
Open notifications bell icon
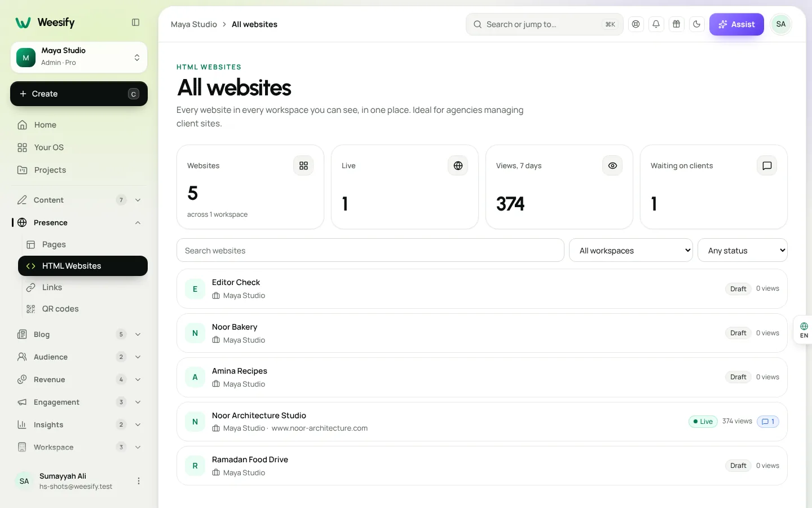[x=656, y=24]
